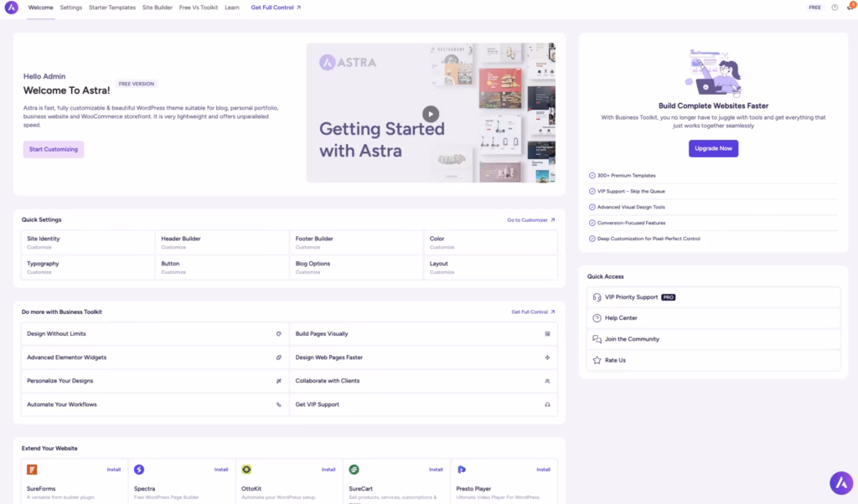Click 'VIP Support – Skip the Queue' text

point(631,192)
